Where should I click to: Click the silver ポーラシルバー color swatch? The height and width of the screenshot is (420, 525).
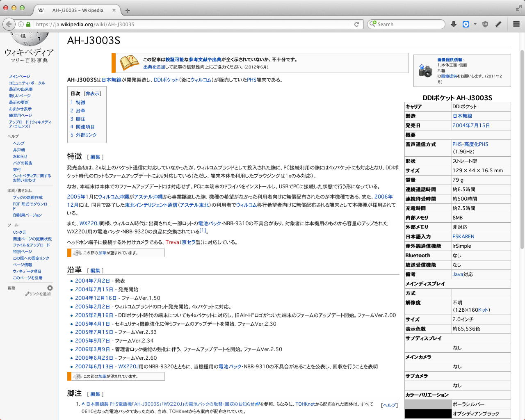coord(428,404)
